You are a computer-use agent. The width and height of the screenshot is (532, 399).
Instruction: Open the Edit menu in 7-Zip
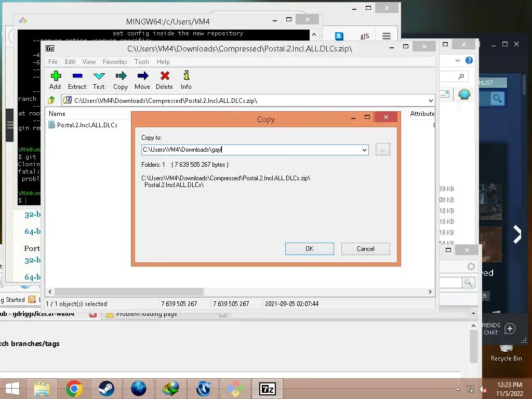[70, 62]
